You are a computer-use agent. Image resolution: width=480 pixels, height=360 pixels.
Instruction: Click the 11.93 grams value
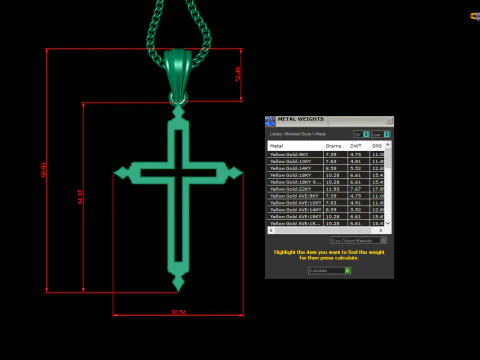pos(332,189)
